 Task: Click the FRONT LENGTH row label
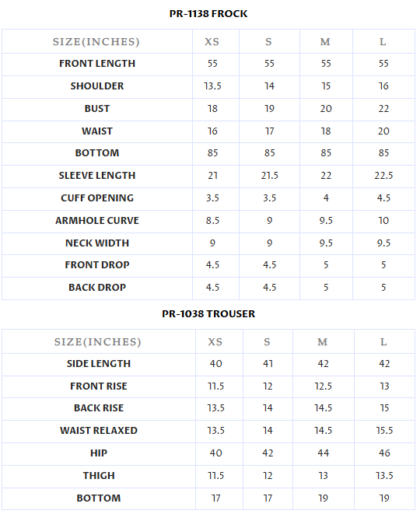tap(97, 64)
